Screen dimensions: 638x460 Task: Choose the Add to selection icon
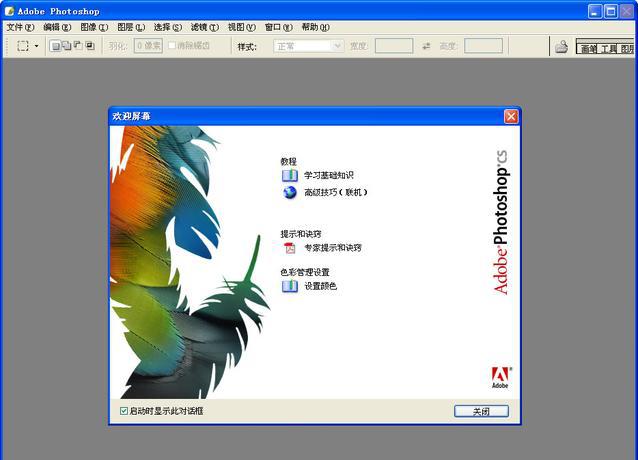coord(66,46)
